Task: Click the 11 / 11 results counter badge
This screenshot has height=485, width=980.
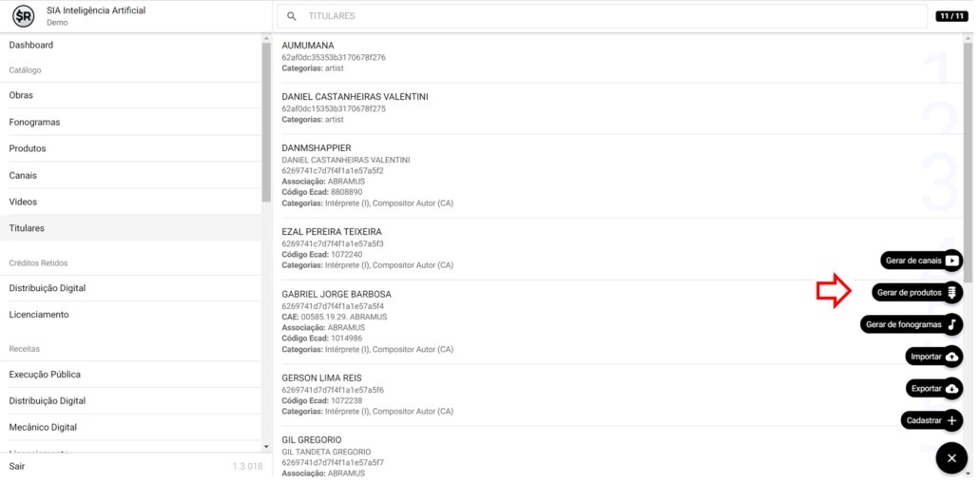Action: pos(951,16)
